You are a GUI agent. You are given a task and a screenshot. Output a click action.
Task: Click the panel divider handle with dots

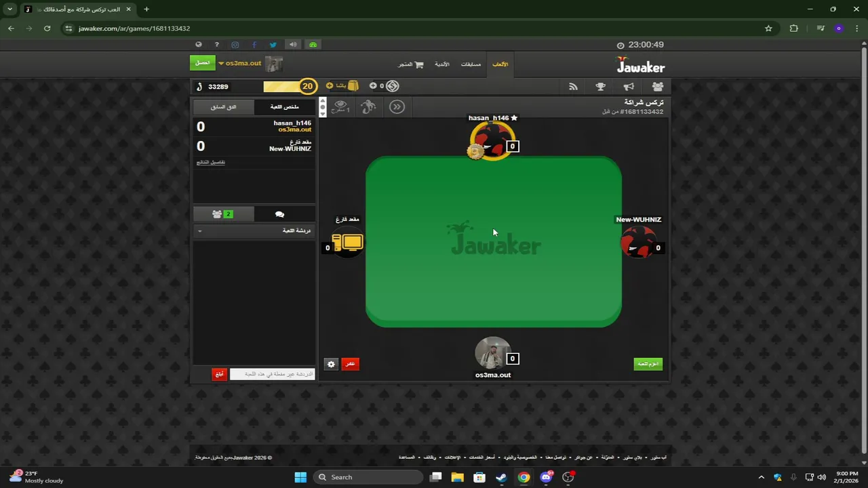pos(323,107)
